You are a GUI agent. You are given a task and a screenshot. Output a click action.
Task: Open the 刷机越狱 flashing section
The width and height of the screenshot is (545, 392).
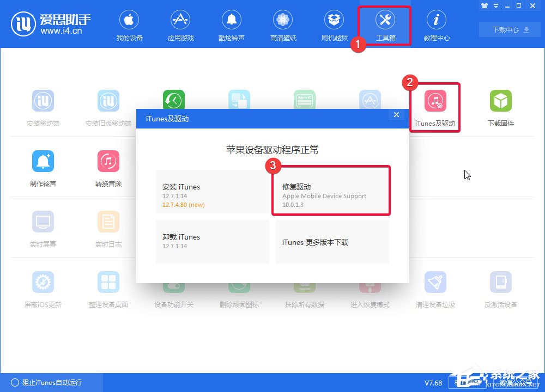(334, 24)
